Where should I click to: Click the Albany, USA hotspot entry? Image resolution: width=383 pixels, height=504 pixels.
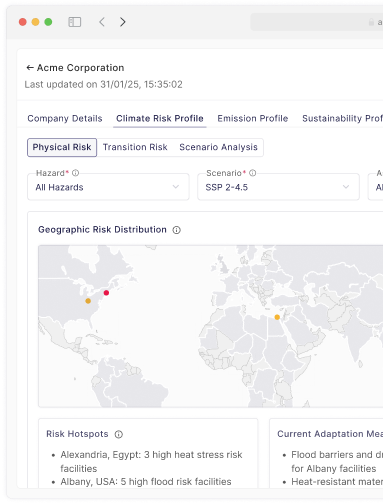tap(146, 482)
